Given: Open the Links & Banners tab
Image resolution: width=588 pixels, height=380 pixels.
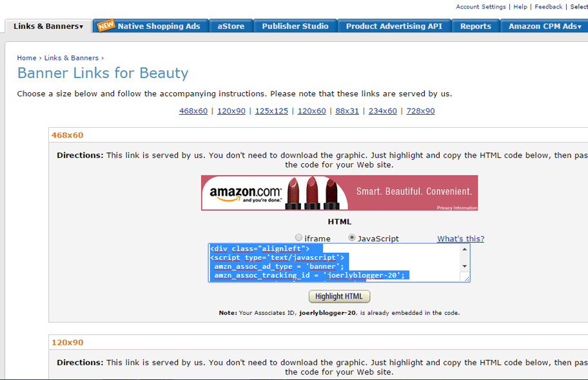Looking at the screenshot, I should click(x=48, y=26).
